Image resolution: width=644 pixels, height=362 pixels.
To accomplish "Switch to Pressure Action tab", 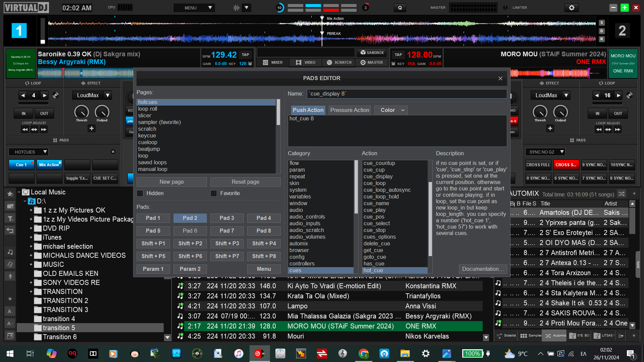I will (350, 110).
